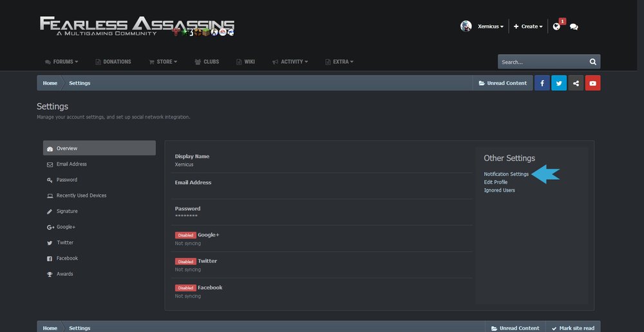Select the Password sidebar tab
The height and width of the screenshot is (332, 644).
pyautogui.click(x=99, y=180)
